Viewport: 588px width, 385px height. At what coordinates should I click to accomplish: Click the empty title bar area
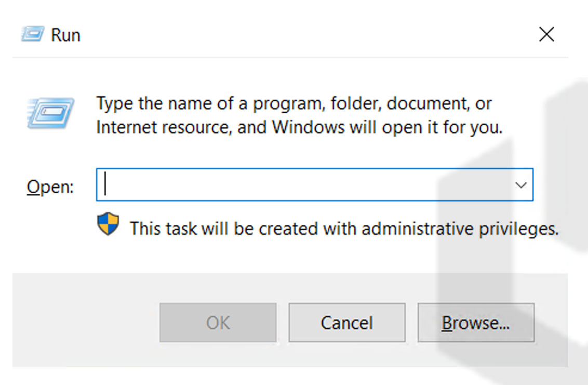(x=312, y=35)
